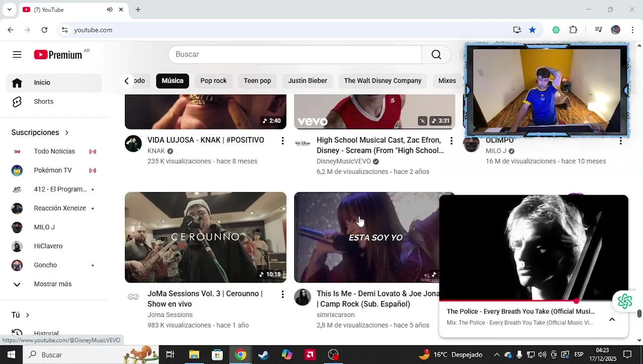Reload the page with the refresh icon

(44, 30)
